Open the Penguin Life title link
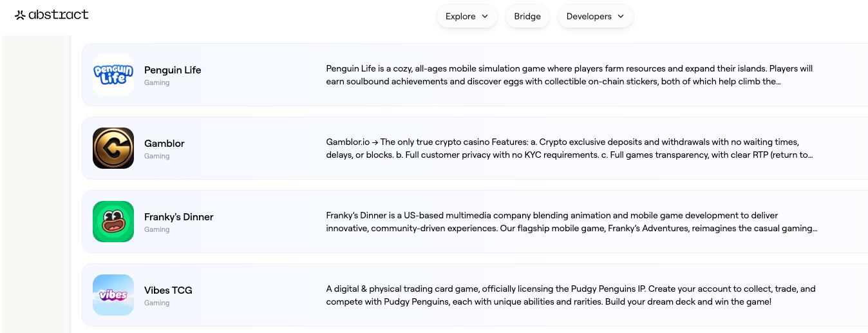This screenshot has width=868, height=333. pyautogui.click(x=173, y=70)
